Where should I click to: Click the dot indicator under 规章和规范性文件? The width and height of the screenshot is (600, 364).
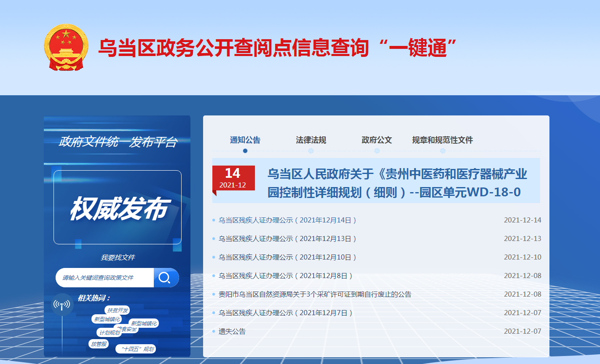pos(442,151)
